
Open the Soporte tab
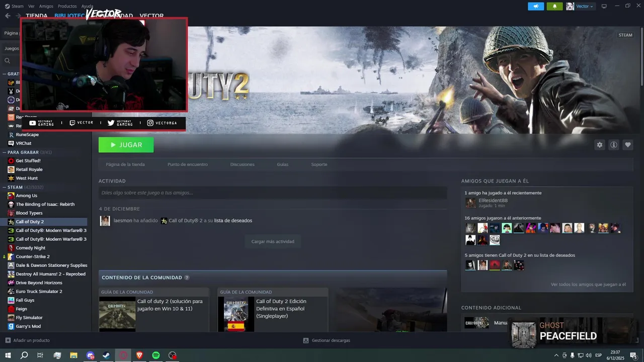(x=319, y=164)
